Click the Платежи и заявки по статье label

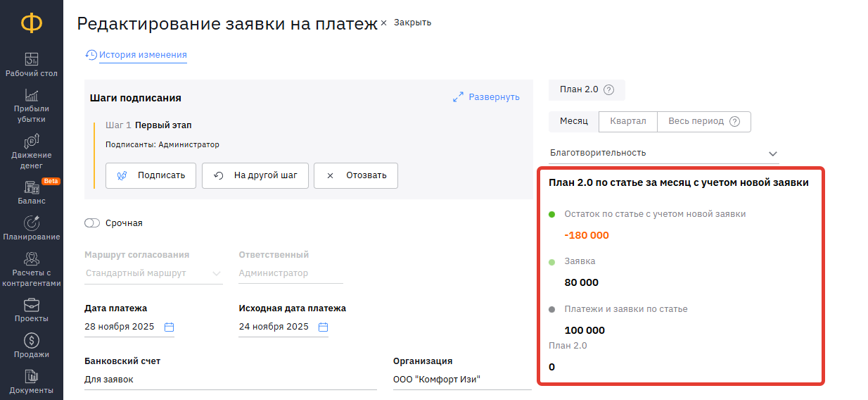(626, 308)
